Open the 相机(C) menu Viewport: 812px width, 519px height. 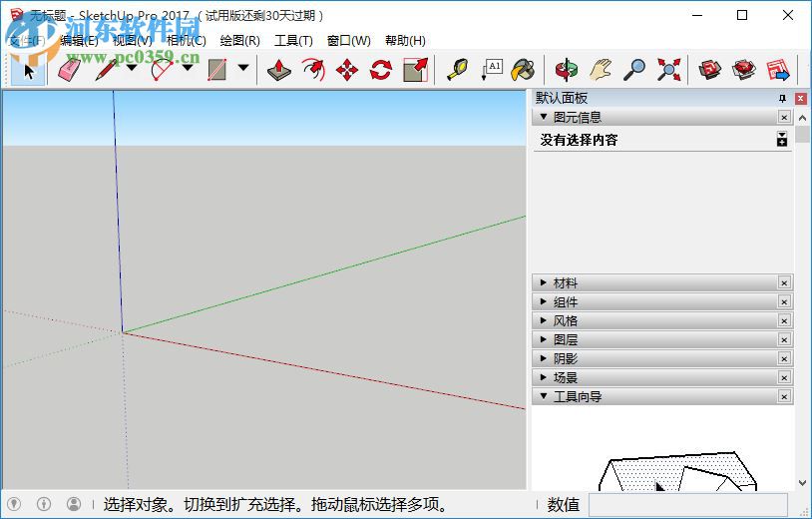(187, 40)
